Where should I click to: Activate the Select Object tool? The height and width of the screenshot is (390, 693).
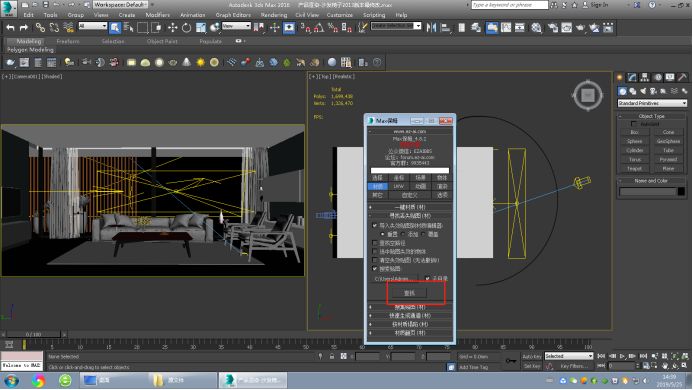(x=115, y=27)
